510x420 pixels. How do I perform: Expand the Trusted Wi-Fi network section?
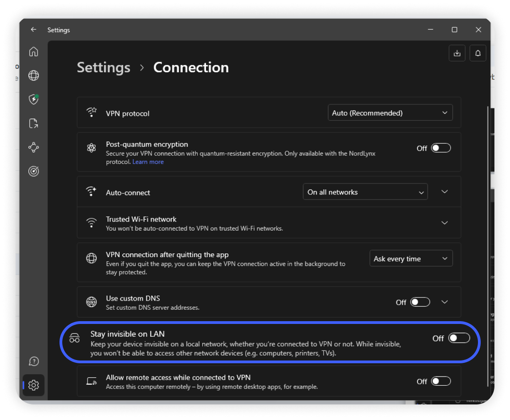(444, 223)
